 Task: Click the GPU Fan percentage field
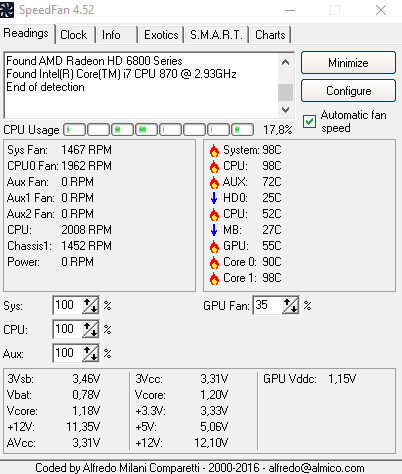(268, 305)
